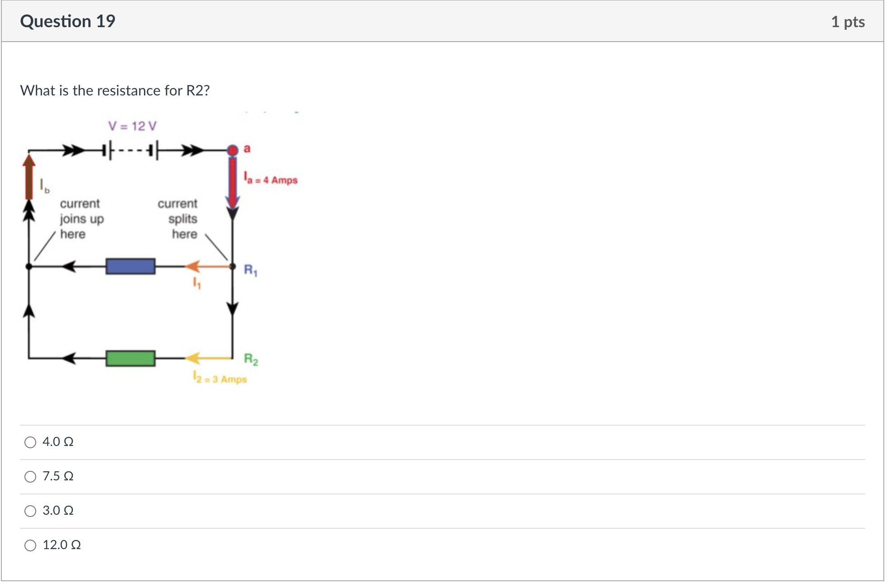The width and height of the screenshot is (887, 588).
Task: Click the Question 19 header bar
Action: tap(68, 21)
